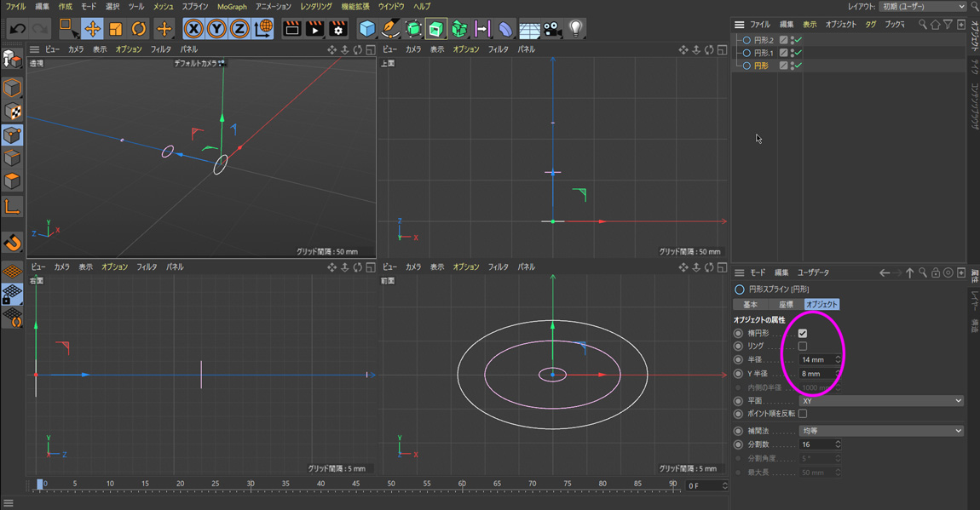Click the Undo arrow icon
This screenshot has width=980, height=510.
[x=17, y=29]
